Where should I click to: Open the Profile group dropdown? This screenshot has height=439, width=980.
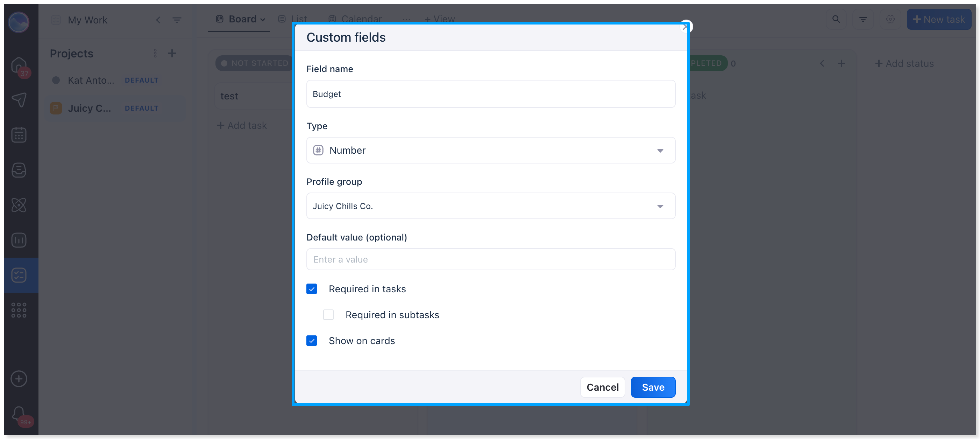[491, 206]
